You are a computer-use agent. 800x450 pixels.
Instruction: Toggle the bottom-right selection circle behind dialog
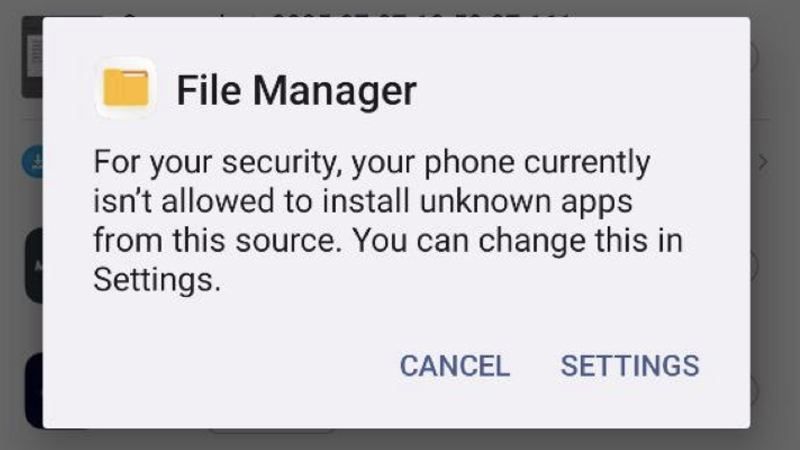pos(757,390)
